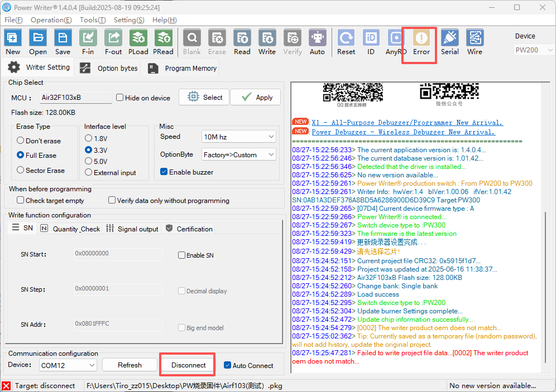Click the Verify toolbar icon
Image resolution: width=556 pixels, height=392 pixels.
coord(293,42)
